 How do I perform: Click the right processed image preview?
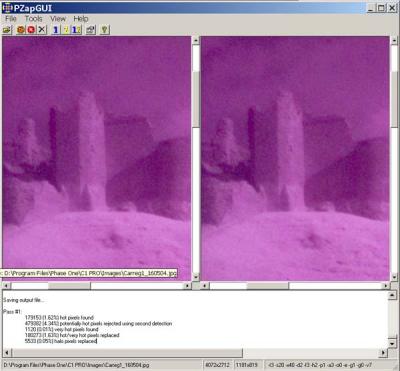click(295, 158)
